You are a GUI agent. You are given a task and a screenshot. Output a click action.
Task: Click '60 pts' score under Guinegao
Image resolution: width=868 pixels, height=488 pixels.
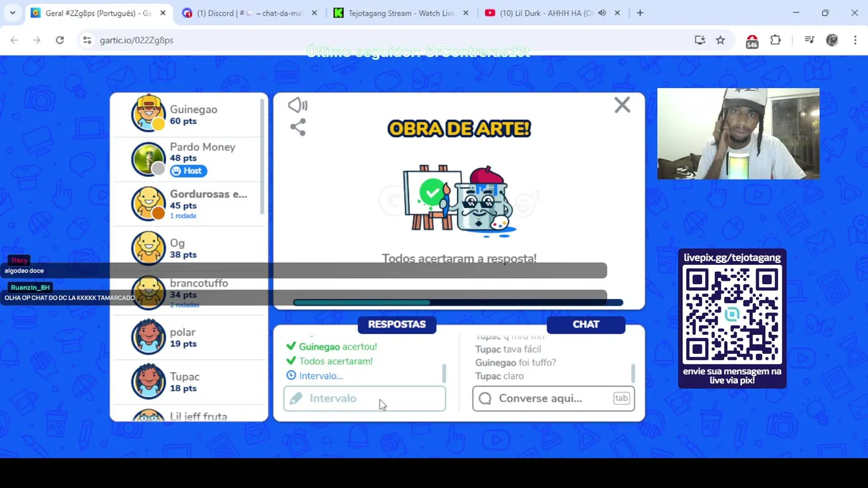(183, 121)
